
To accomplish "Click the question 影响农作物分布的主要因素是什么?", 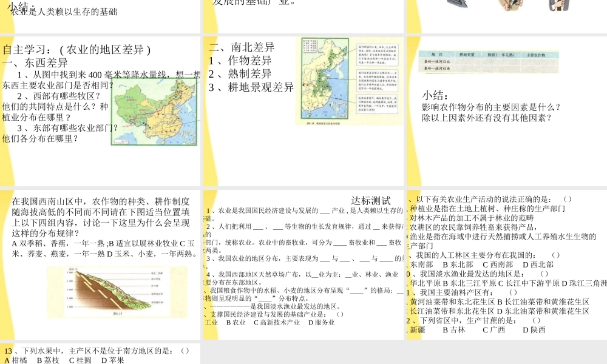I will (x=491, y=107).
